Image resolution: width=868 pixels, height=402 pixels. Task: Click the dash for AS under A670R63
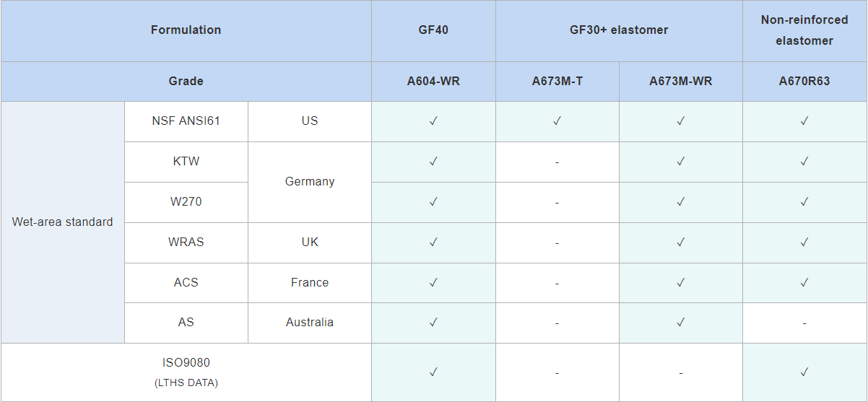(804, 323)
